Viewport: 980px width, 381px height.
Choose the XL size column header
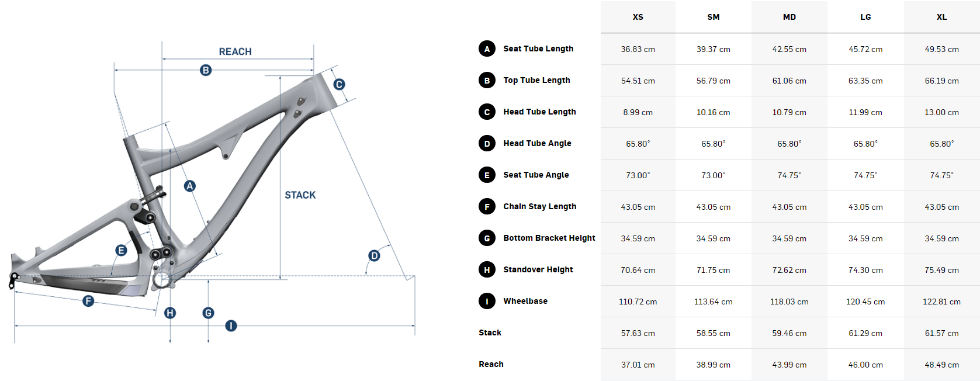[941, 17]
